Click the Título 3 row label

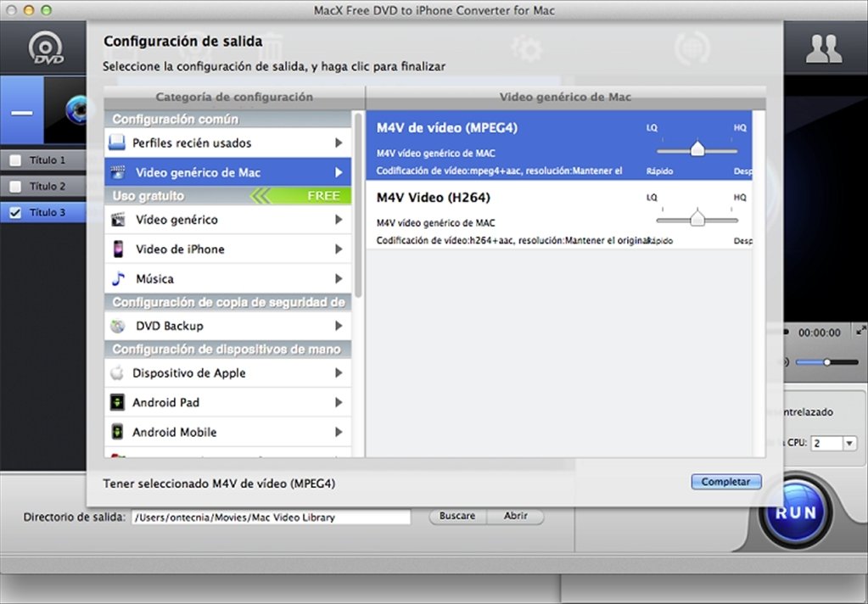[47, 213]
